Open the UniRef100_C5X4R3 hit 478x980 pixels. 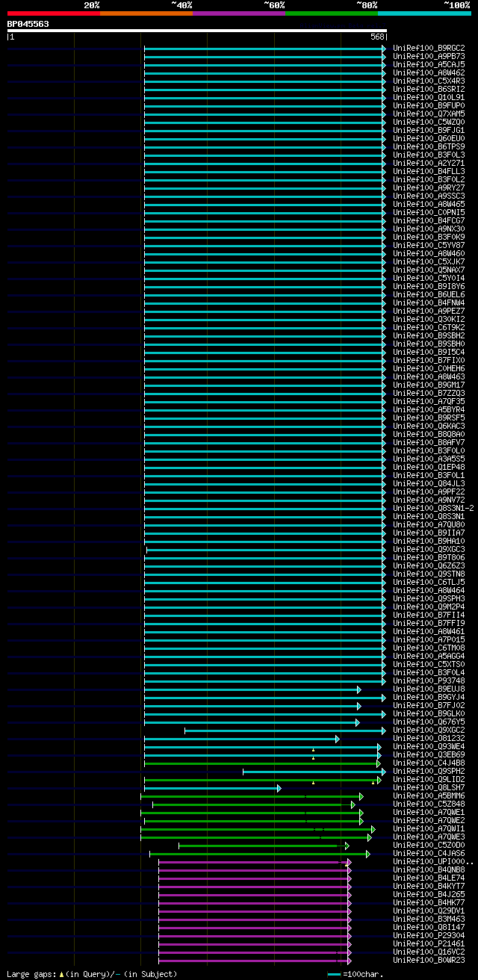click(429, 81)
